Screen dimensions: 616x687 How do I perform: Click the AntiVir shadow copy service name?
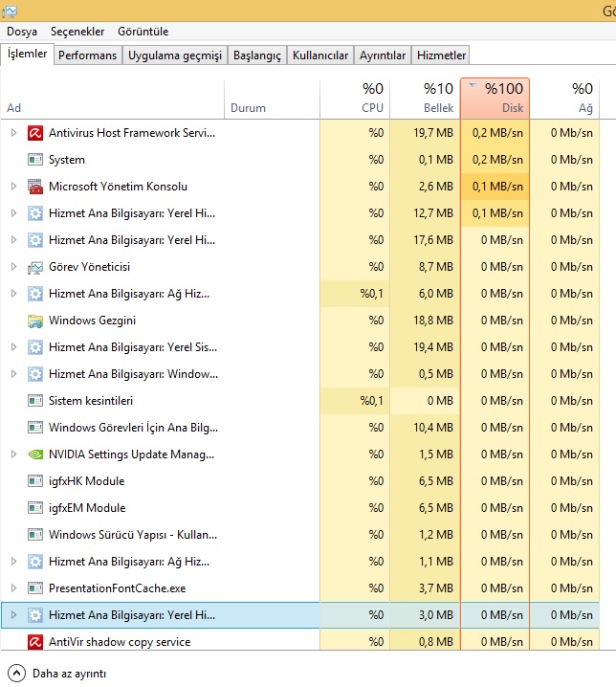tap(120, 642)
